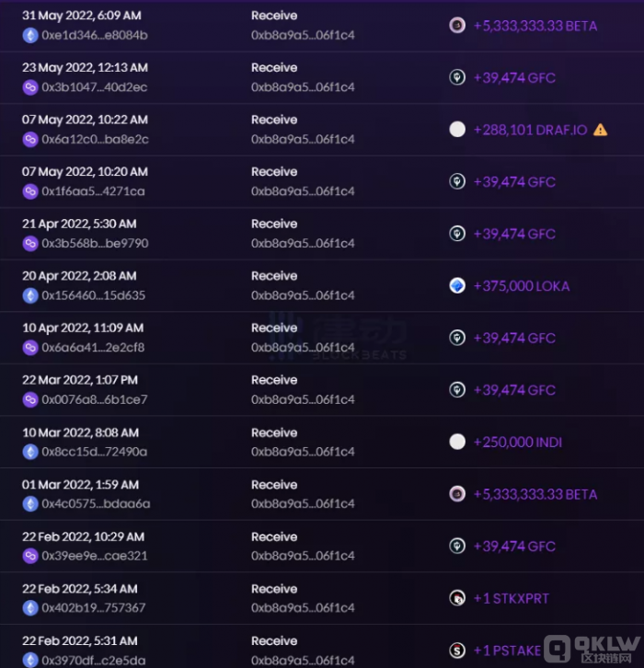The image size is (644, 668).
Task: Click the Ethereum icon beside 0x156460...15d635
Action: 30,295
